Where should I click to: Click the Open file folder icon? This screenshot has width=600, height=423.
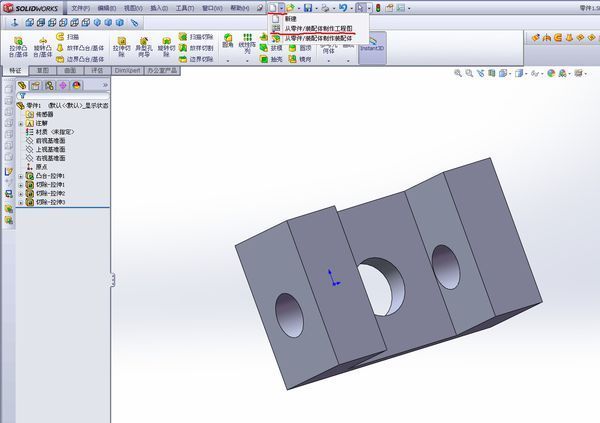[x=290, y=8]
